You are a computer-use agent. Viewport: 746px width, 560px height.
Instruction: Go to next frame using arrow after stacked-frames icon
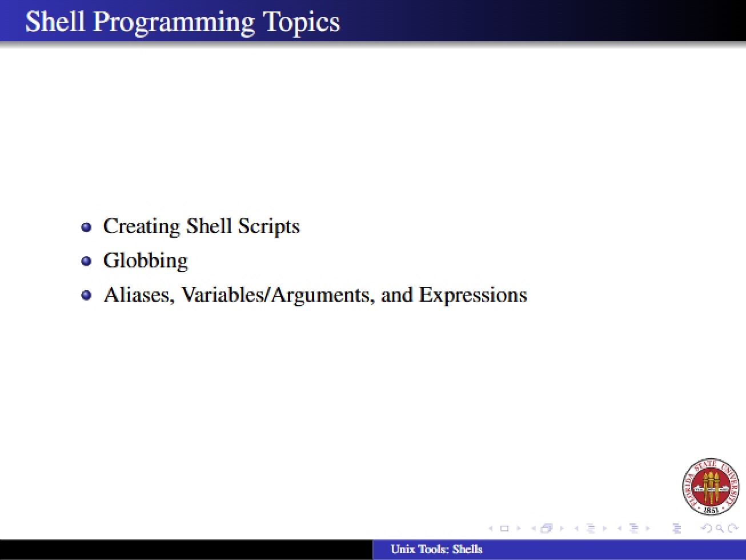pos(561,529)
